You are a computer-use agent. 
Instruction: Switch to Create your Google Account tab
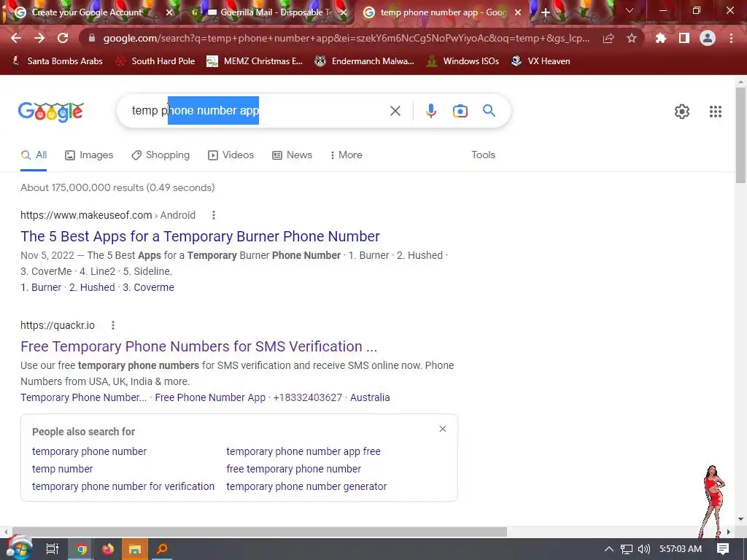(x=86, y=13)
